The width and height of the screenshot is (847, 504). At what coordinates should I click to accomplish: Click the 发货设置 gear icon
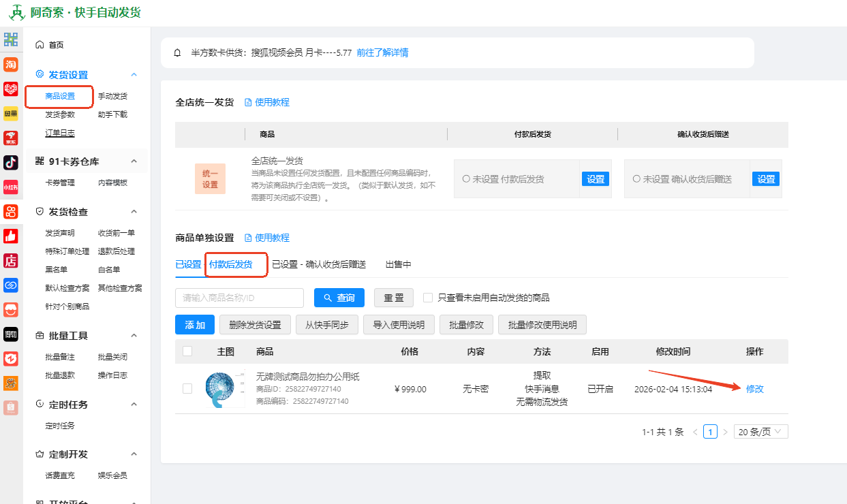point(40,74)
